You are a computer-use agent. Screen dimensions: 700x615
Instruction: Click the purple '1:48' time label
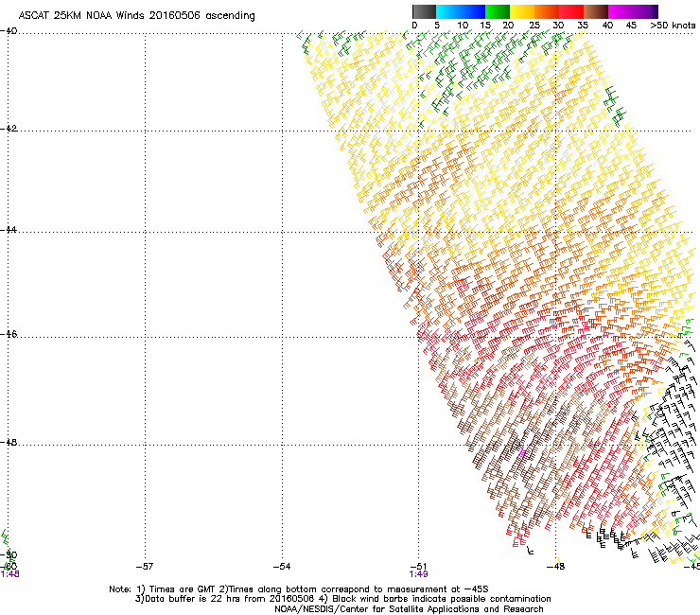click(9, 574)
